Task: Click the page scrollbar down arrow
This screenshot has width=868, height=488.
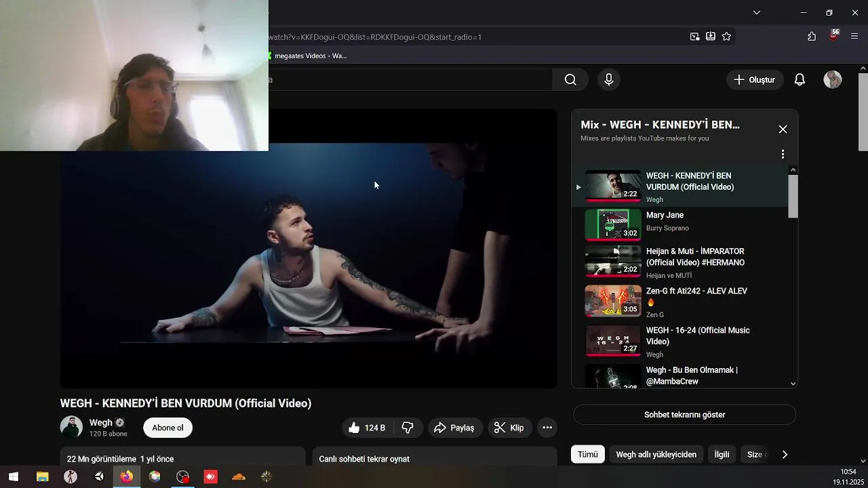Action: 863,461
